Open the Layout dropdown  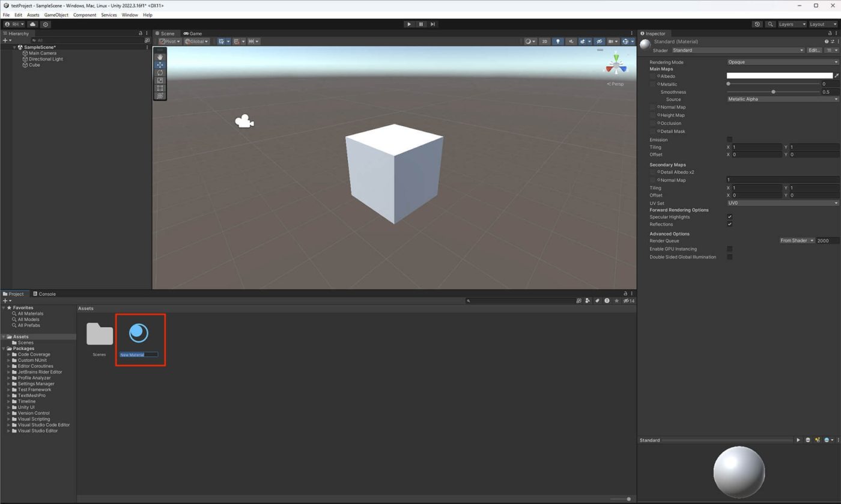[822, 24]
